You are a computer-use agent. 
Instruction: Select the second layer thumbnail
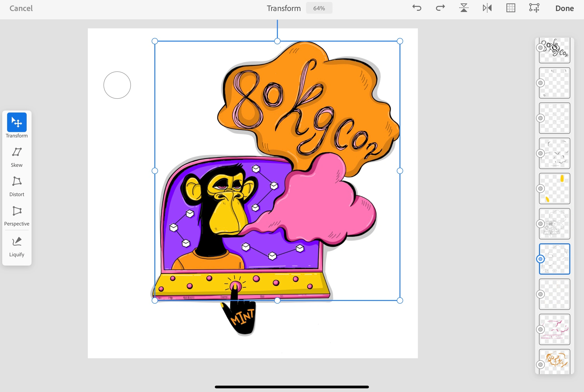pyautogui.click(x=554, y=83)
